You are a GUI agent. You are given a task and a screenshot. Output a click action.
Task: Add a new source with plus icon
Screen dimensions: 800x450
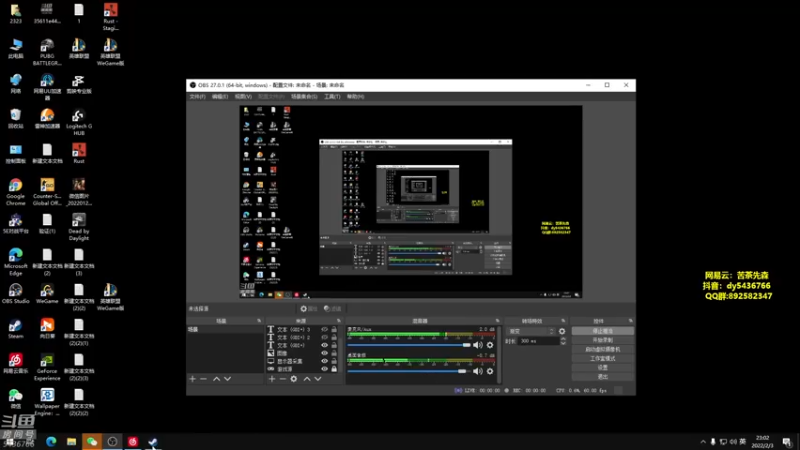pos(272,379)
